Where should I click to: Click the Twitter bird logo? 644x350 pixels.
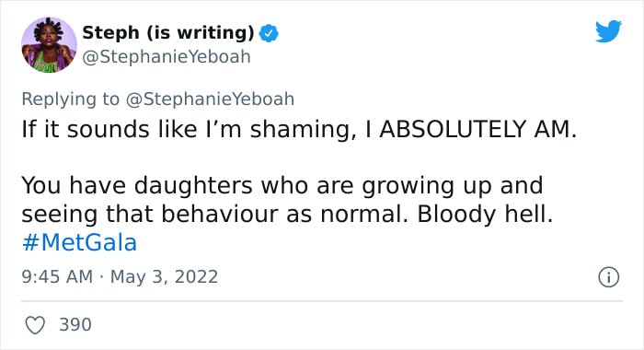(608, 30)
